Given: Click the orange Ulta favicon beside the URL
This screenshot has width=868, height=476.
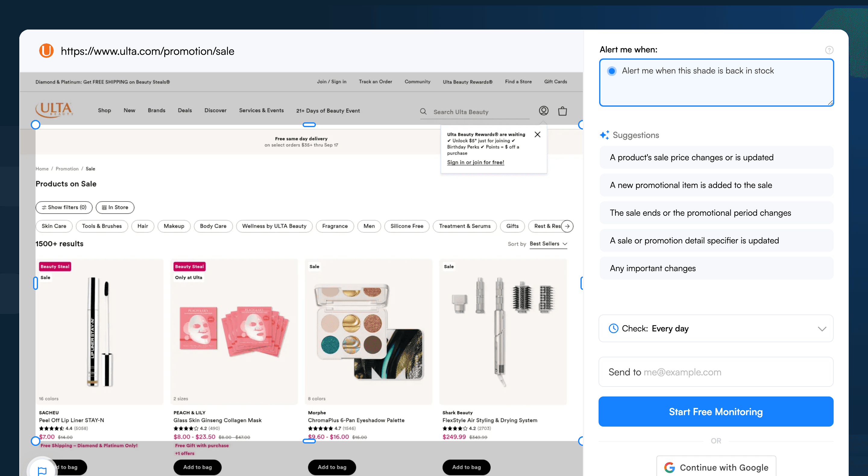Looking at the screenshot, I should click(x=46, y=51).
